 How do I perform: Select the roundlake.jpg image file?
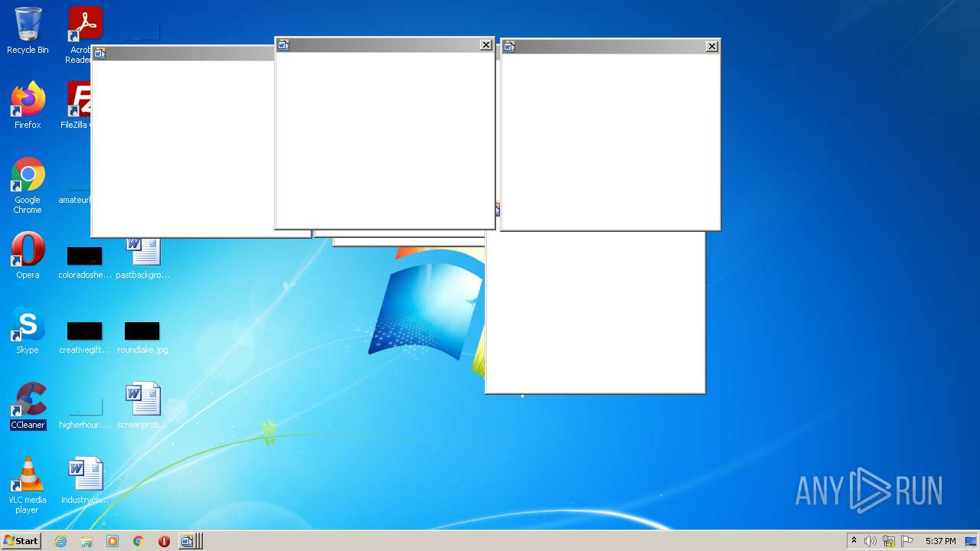pos(142,337)
